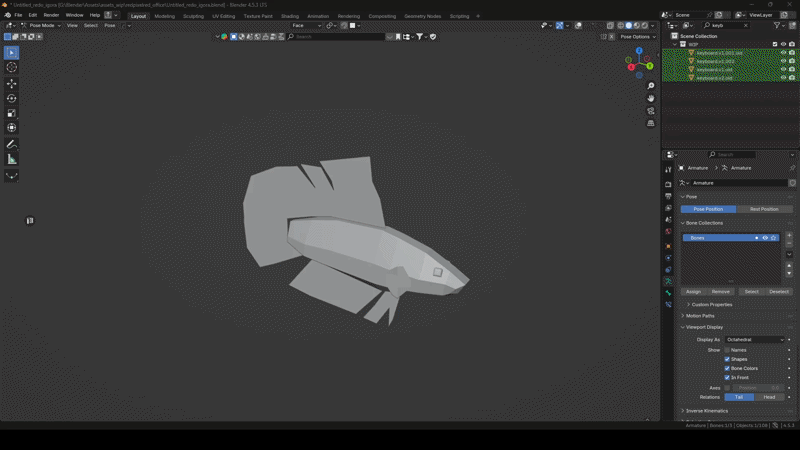Image resolution: width=800 pixels, height=450 pixels.
Task: Uncheck the Bone Colors checkbox
Action: (727, 368)
